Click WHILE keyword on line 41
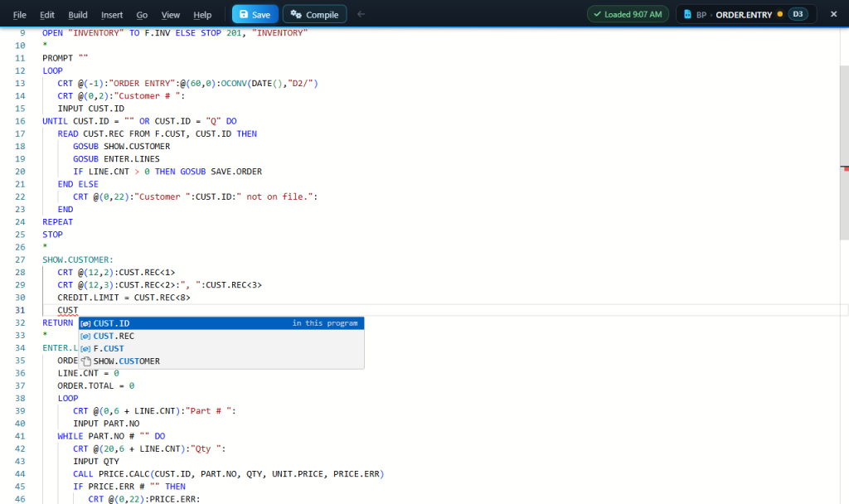Viewport: 849px width, 504px height. click(70, 436)
